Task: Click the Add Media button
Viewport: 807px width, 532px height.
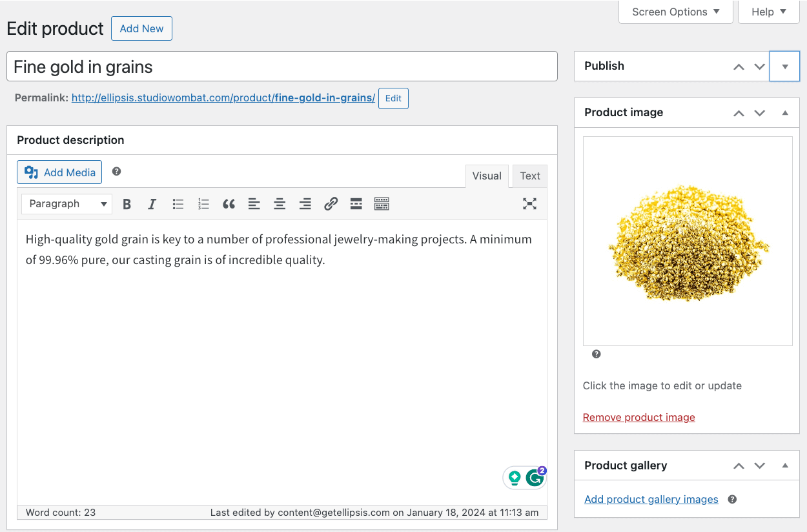Action: 59,172
